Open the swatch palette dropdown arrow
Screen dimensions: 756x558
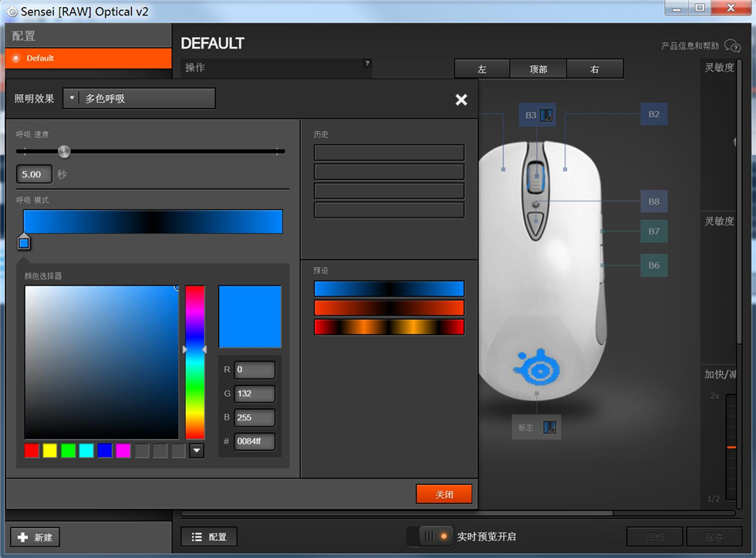click(196, 451)
